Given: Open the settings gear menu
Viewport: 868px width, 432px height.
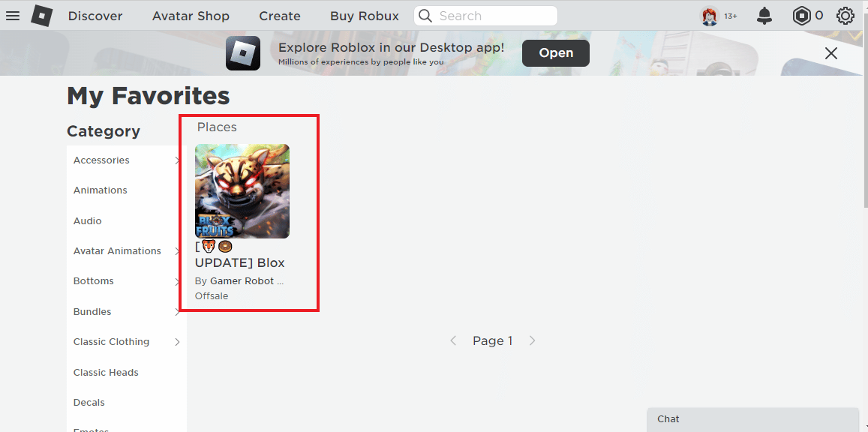Looking at the screenshot, I should pyautogui.click(x=845, y=16).
